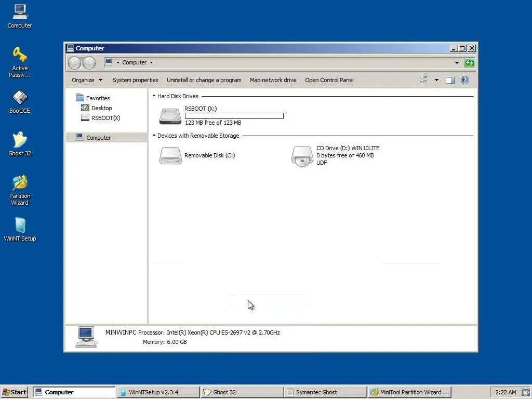Image resolution: width=532 pixels, height=399 pixels.
Task: Open the Computer desktop icon
Action: click(x=20, y=16)
